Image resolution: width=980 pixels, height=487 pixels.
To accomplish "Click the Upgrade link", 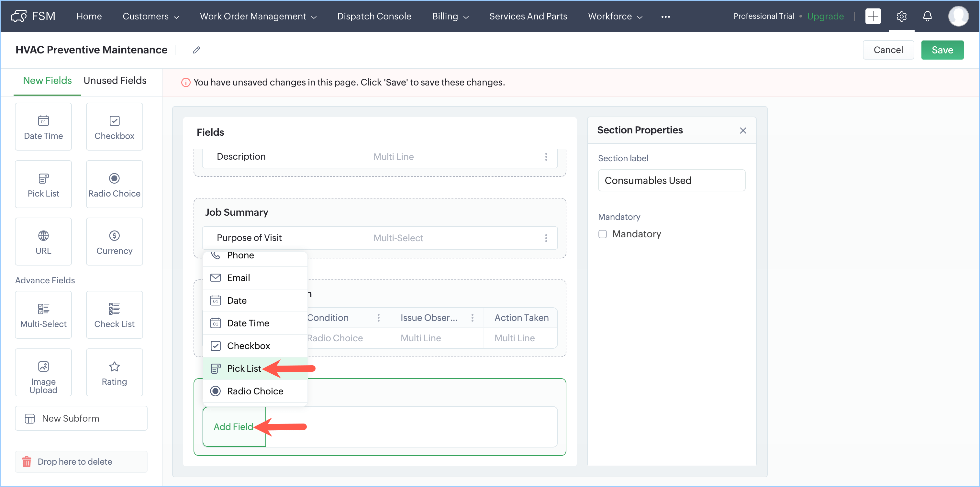I will tap(825, 17).
